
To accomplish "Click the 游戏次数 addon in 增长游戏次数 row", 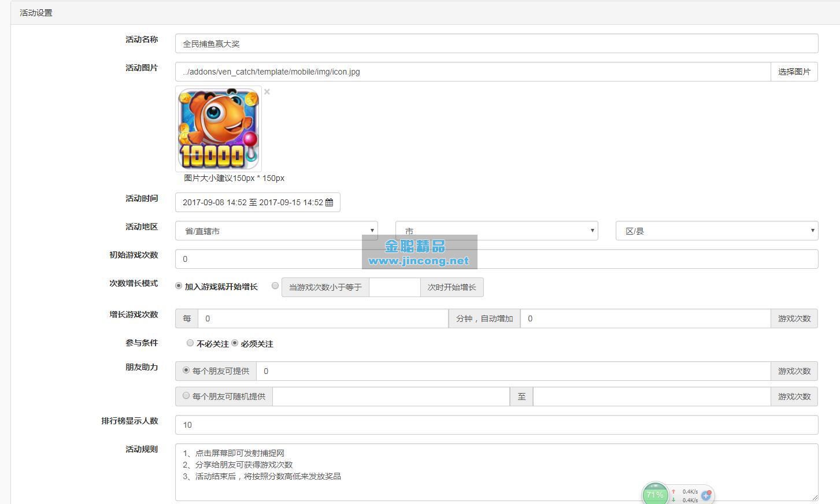I will tap(794, 318).
